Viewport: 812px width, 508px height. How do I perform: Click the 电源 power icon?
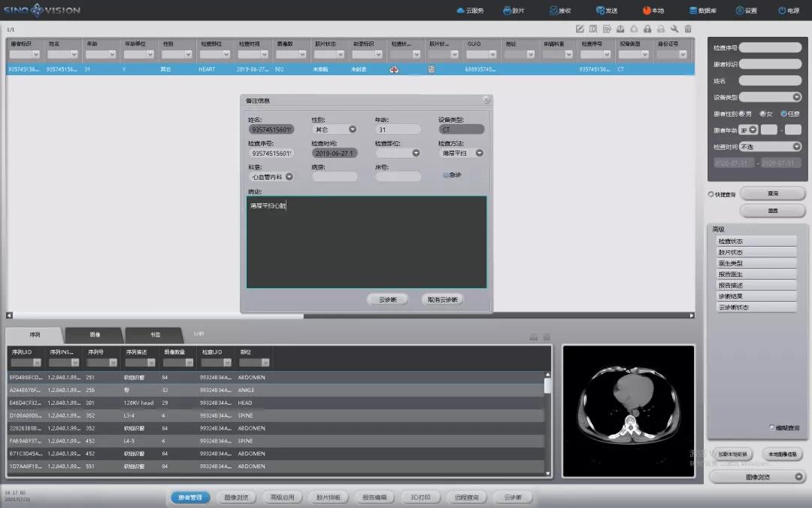pos(788,11)
